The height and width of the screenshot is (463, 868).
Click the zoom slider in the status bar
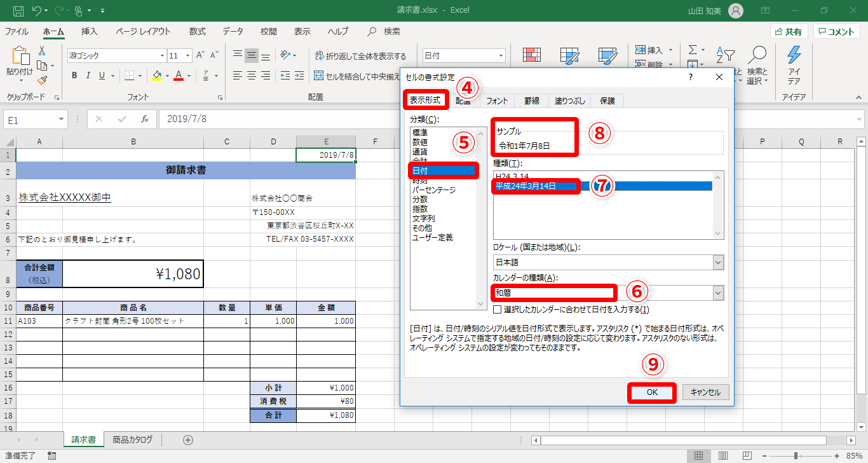(x=796, y=456)
